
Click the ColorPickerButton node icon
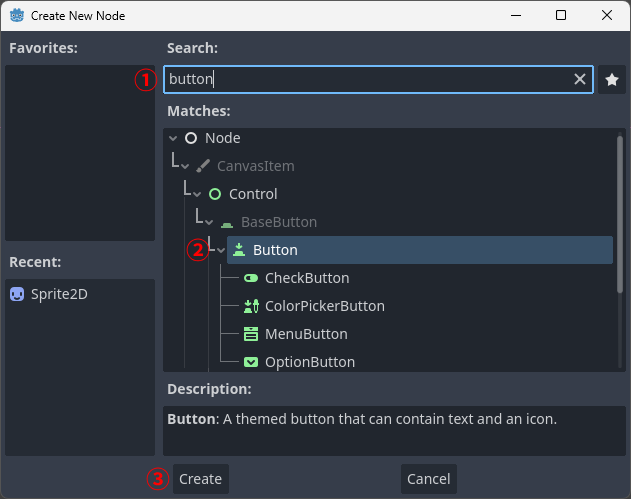point(251,306)
